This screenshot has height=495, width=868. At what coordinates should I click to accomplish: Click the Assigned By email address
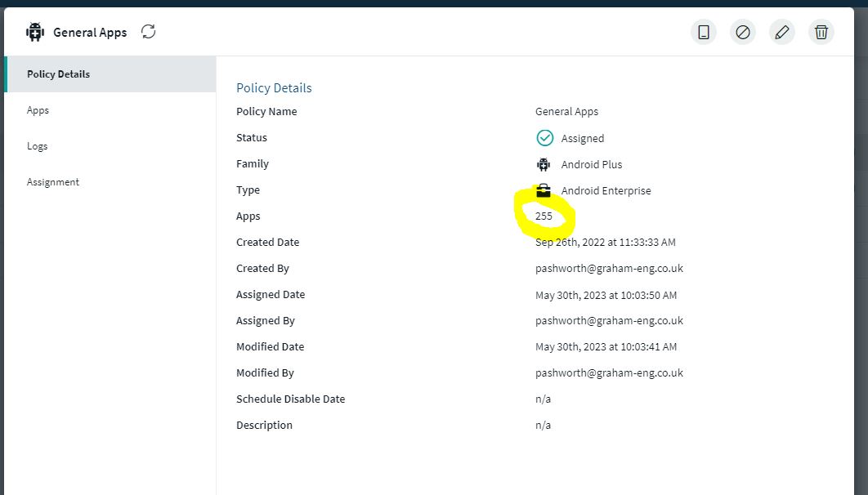pos(609,321)
